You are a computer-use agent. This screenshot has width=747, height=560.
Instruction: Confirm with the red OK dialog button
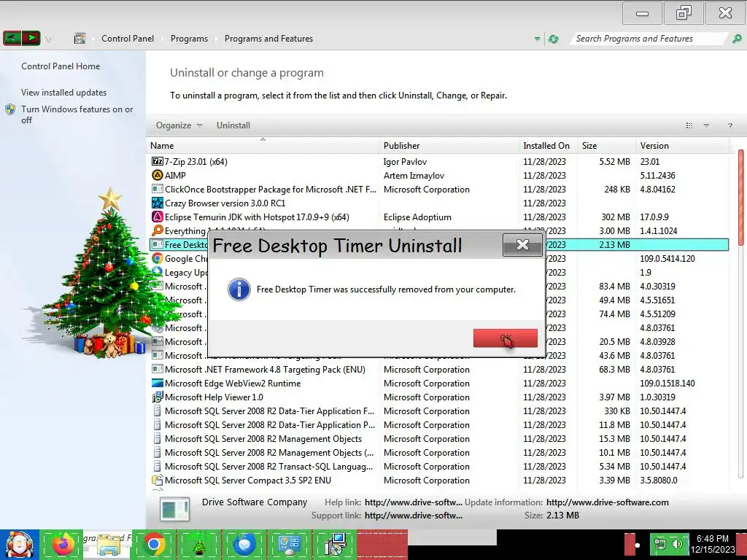point(505,338)
